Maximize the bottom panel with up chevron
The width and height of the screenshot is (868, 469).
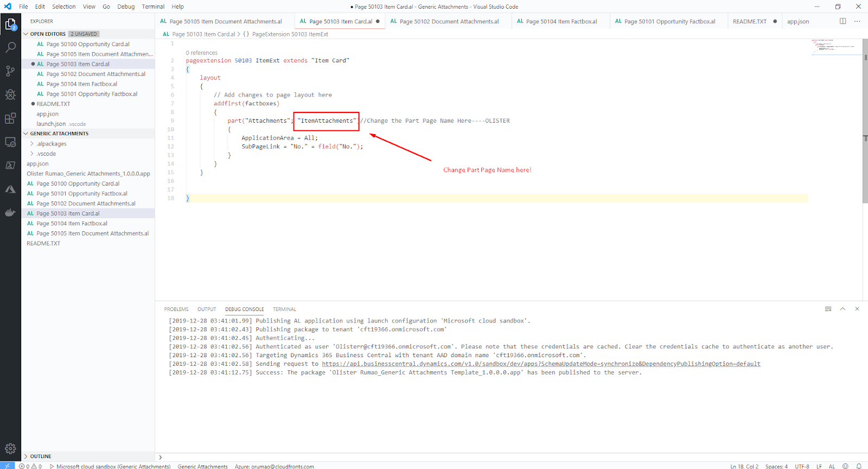[843, 309]
